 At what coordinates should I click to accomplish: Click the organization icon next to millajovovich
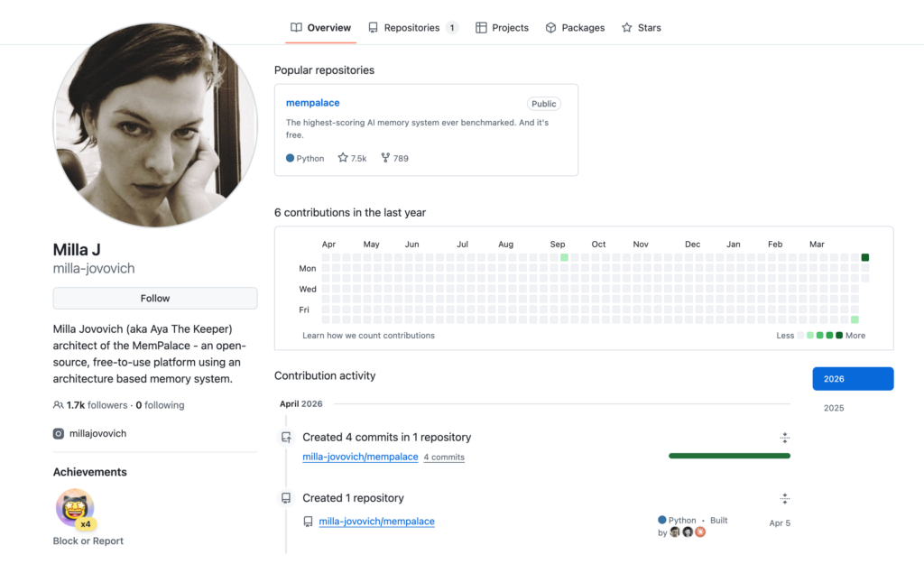(x=58, y=433)
